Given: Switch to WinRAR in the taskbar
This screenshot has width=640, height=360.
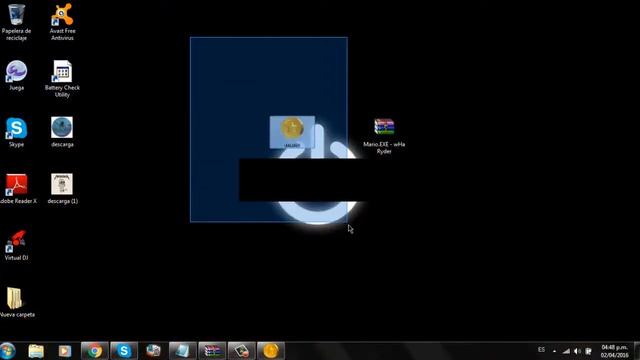Looking at the screenshot, I should [x=212, y=351].
